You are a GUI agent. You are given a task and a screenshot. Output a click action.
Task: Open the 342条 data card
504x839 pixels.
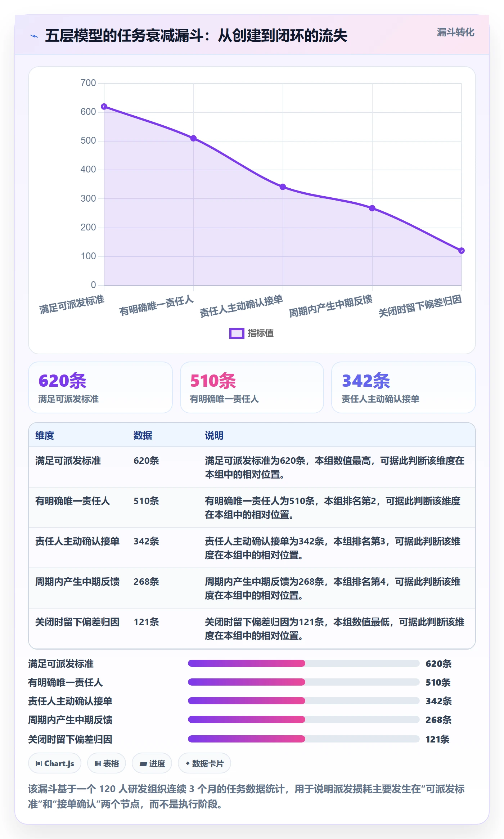403,387
